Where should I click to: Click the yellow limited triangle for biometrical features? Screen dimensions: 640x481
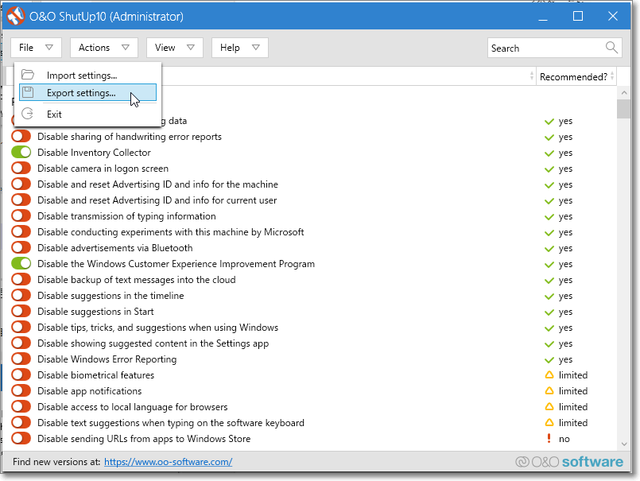pyautogui.click(x=548, y=375)
